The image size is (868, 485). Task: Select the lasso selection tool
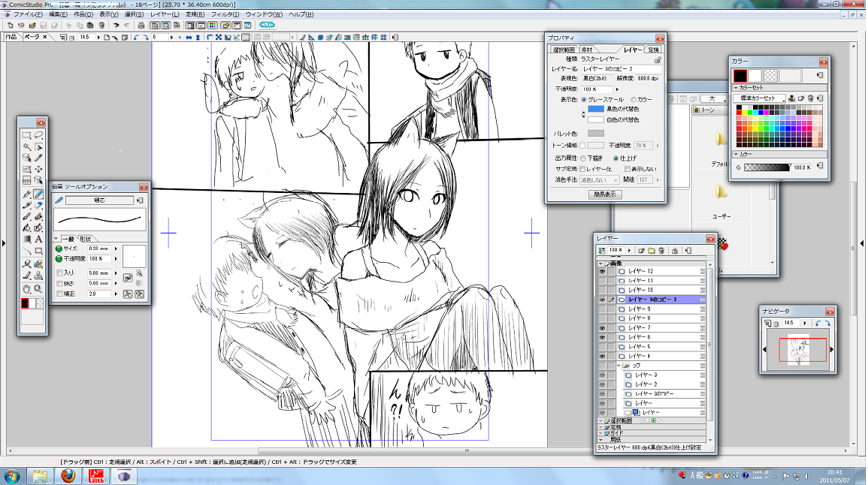38,135
